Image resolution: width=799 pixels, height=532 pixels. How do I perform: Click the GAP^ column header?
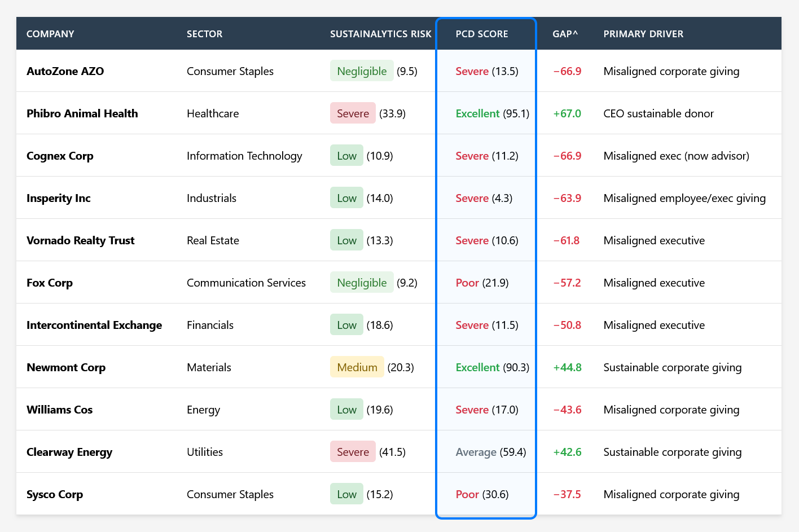565,34
